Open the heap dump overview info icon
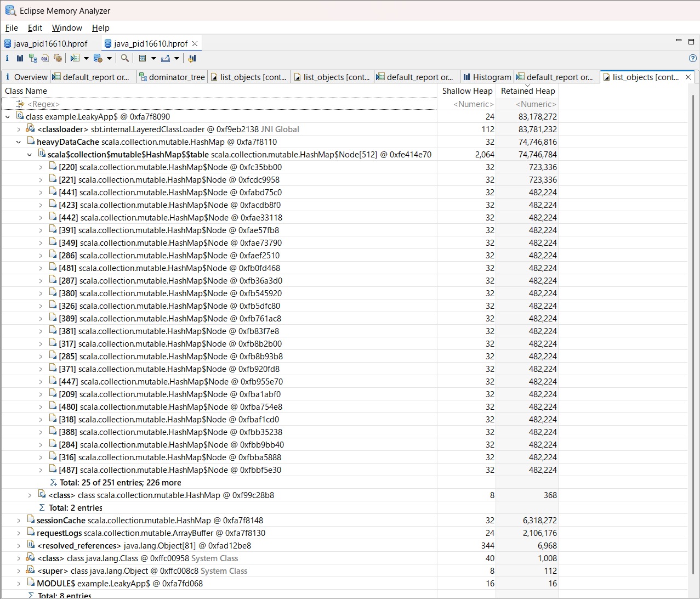This screenshot has height=599, width=700. coord(7,58)
